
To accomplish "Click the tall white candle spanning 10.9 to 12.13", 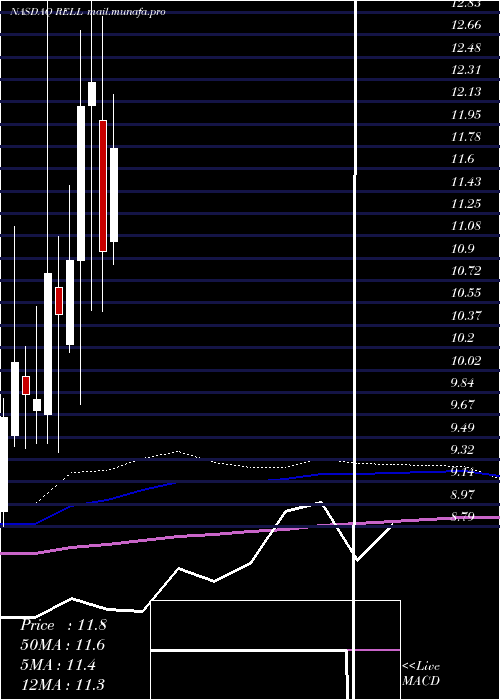I will (81, 183).
